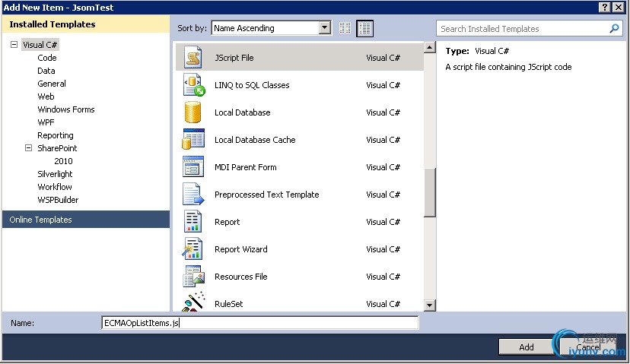This screenshot has width=630, height=364.
Task: Open the Sort by dropdown
Action: point(325,28)
